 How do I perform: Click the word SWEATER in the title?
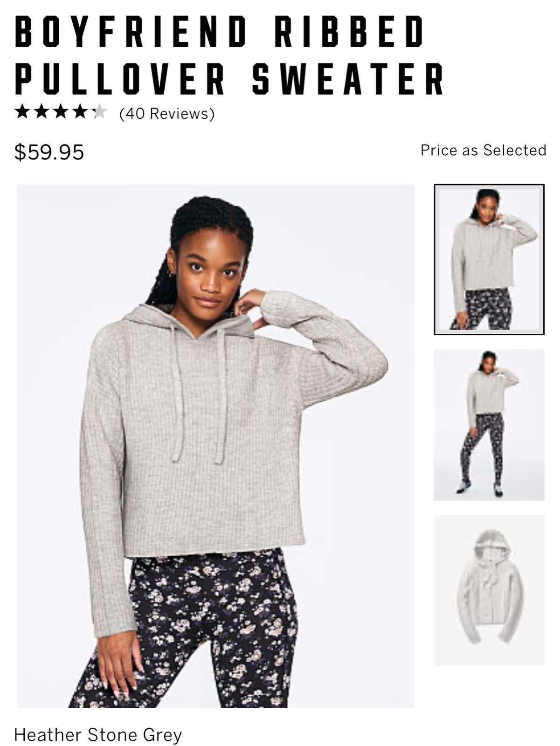[x=348, y=78]
